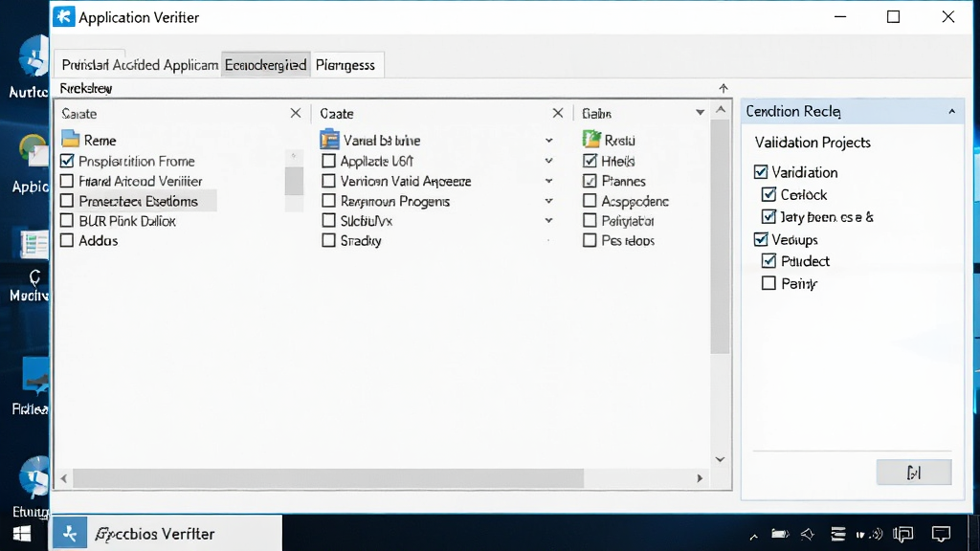The width and height of the screenshot is (980, 551).
Task: Click the horizontal scrollbar left arrow
Action: click(x=64, y=478)
